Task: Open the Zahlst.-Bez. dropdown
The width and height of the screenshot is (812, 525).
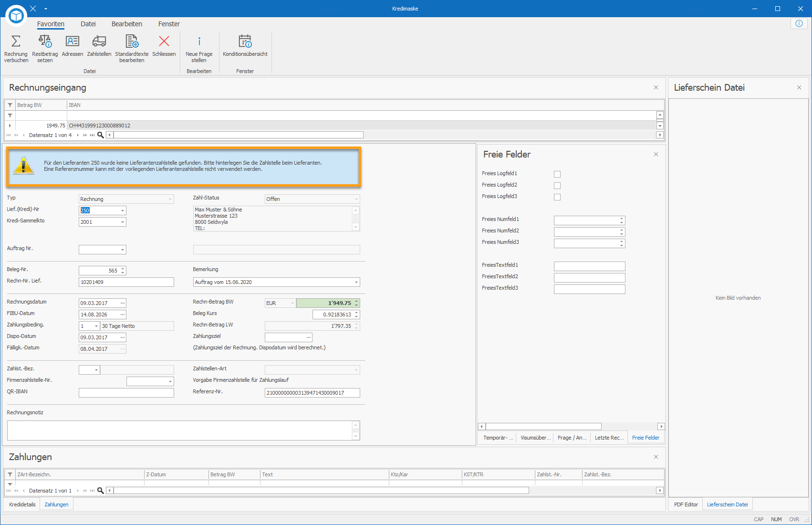Action: [x=96, y=370]
